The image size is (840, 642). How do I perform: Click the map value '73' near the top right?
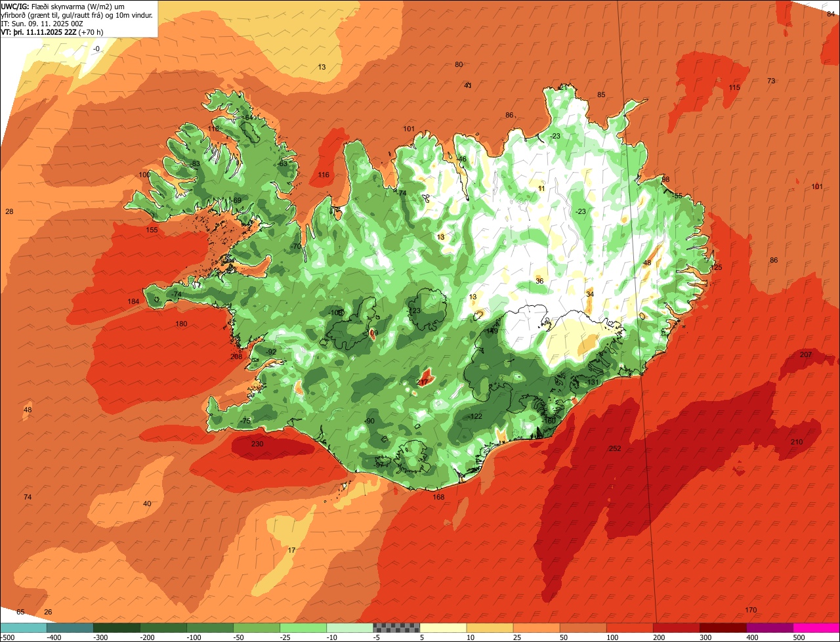pyautogui.click(x=771, y=81)
